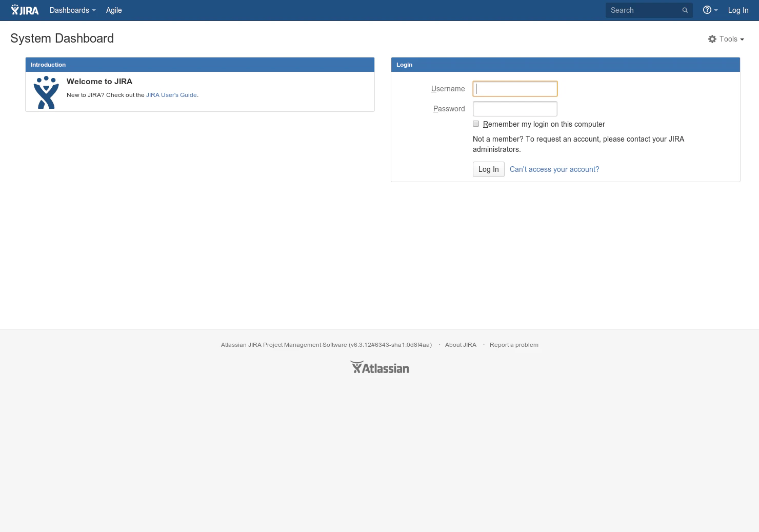Click the search magnifier icon

point(685,10)
